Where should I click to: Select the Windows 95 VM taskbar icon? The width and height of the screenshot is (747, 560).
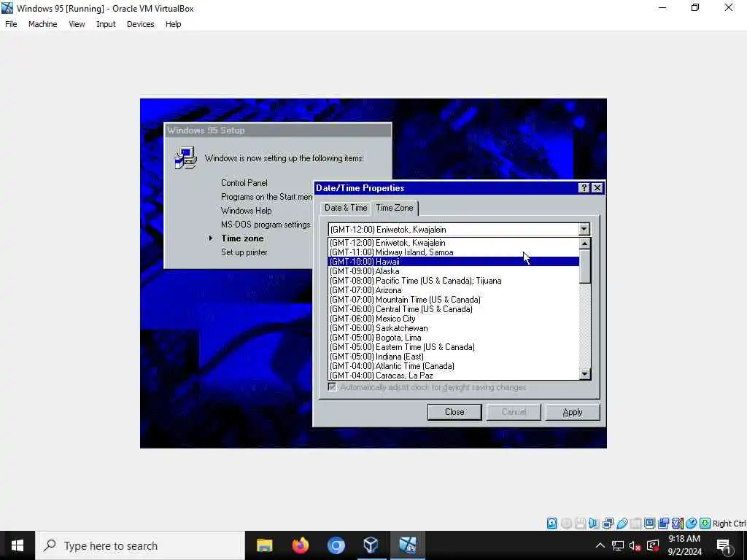tap(407, 545)
